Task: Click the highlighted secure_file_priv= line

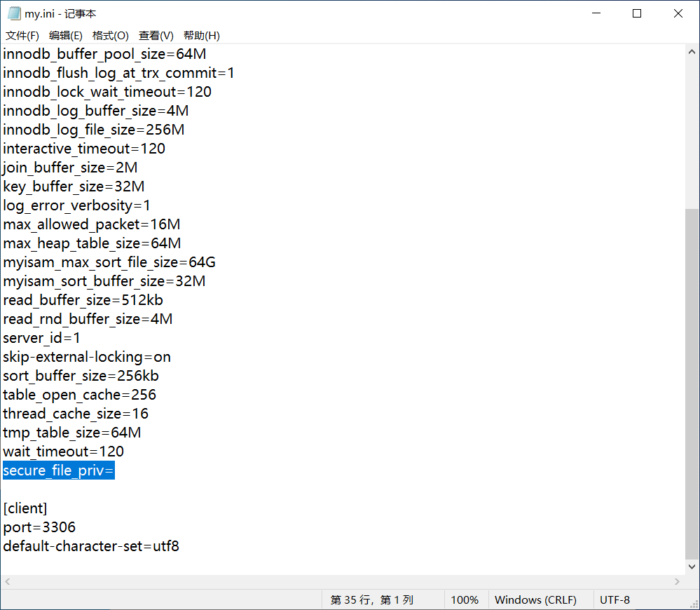Action: [x=58, y=471]
